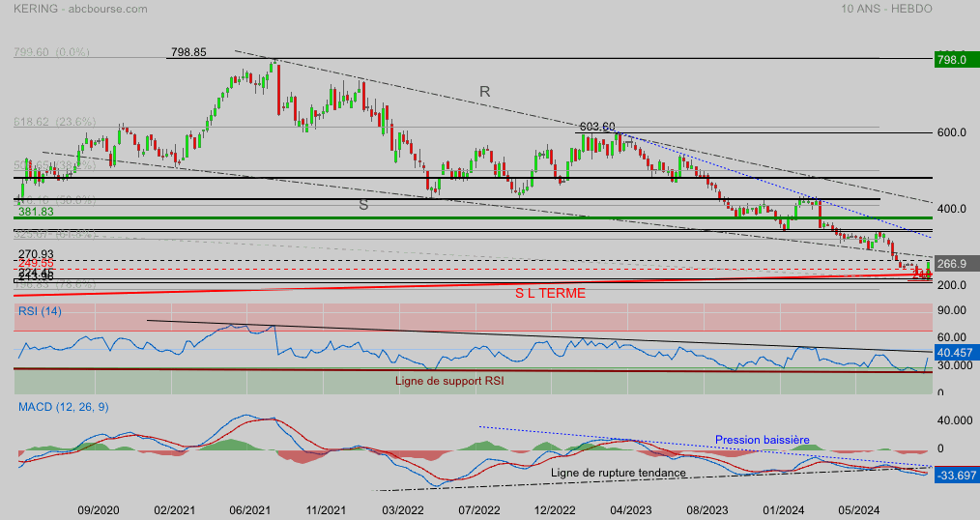This screenshot has width=980, height=520.
Task: Click the 400.0 price axis label
Action: coord(952,210)
